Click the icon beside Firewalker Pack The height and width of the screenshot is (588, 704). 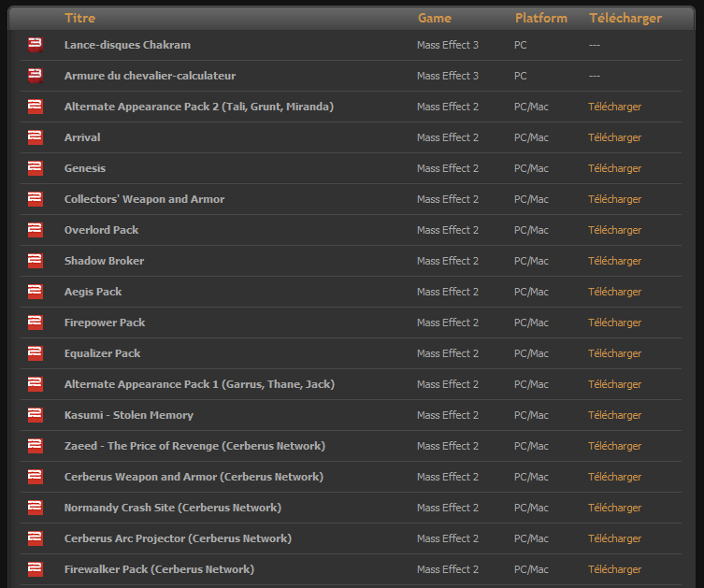36,569
